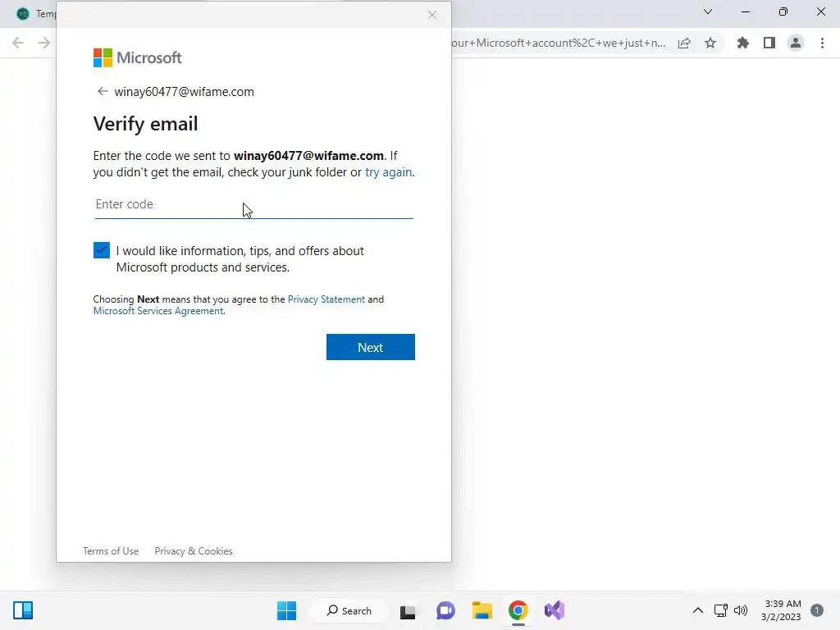Screen dimensions: 840x630
Task: Open Visual Studio from the taskbar
Action: pos(555,610)
